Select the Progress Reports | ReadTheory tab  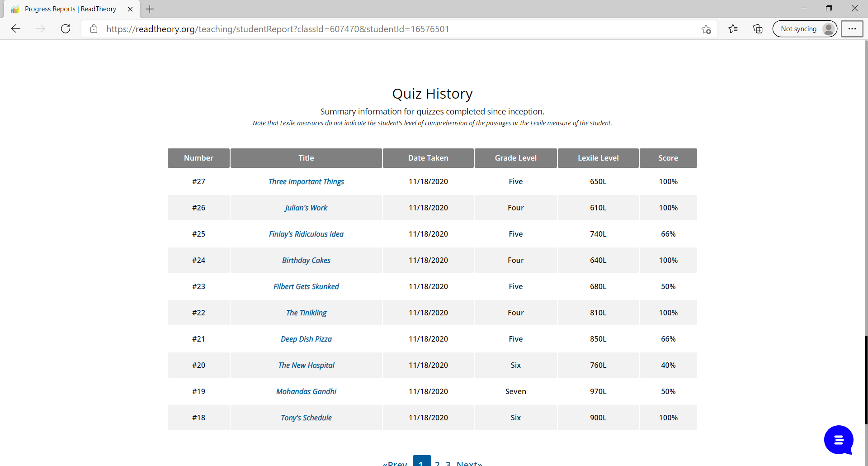pyautogui.click(x=70, y=9)
